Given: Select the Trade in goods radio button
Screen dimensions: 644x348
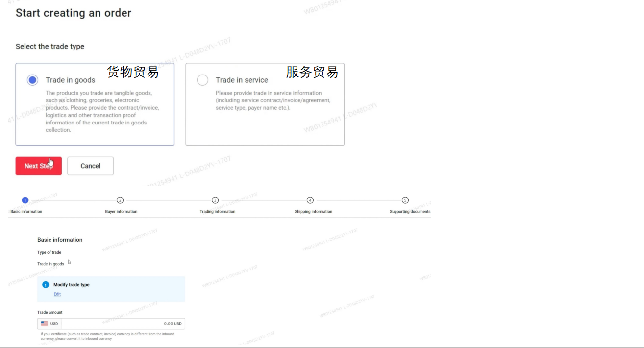Looking at the screenshot, I should pos(32,80).
